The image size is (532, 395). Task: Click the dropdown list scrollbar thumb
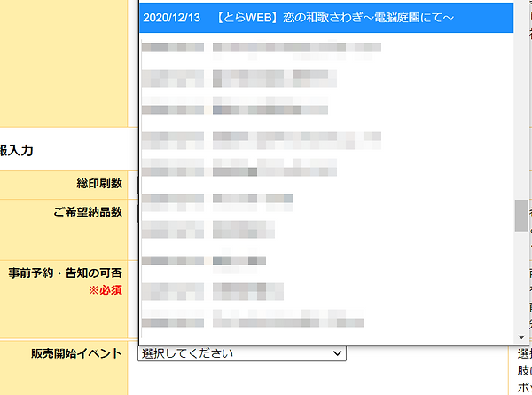point(521,216)
